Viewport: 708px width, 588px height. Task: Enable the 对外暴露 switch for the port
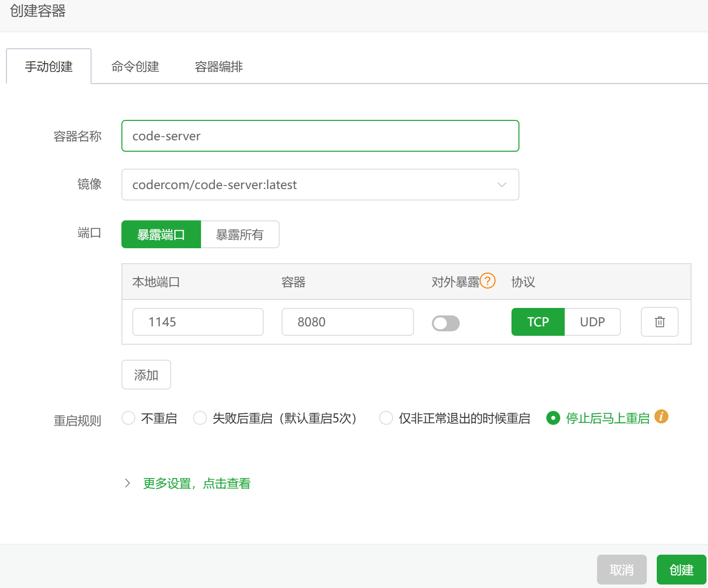tap(445, 323)
